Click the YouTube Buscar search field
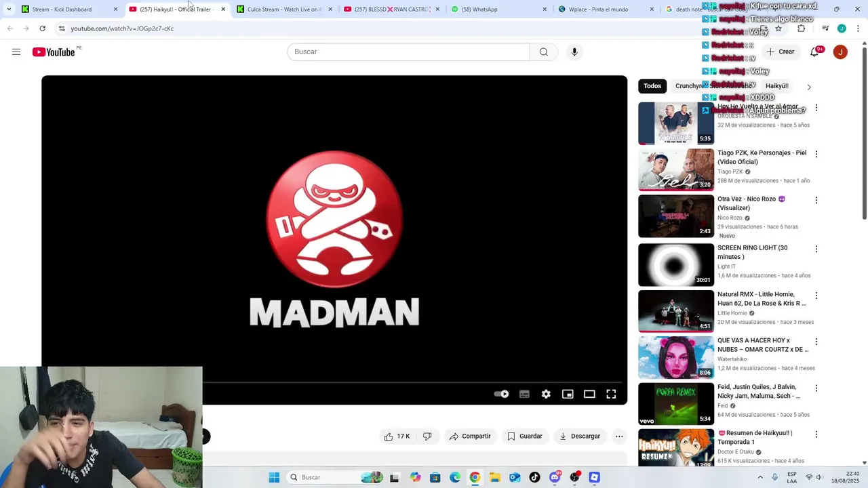The width and height of the screenshot is (868, 488). [x=408, y=52]
